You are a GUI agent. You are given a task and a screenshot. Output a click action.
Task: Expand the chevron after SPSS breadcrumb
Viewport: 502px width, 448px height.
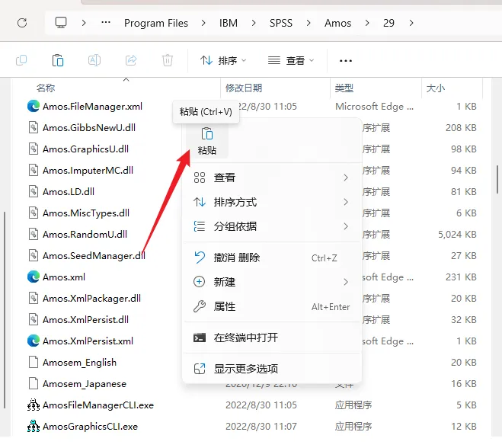pyautogui.click(x=309, y=23)
